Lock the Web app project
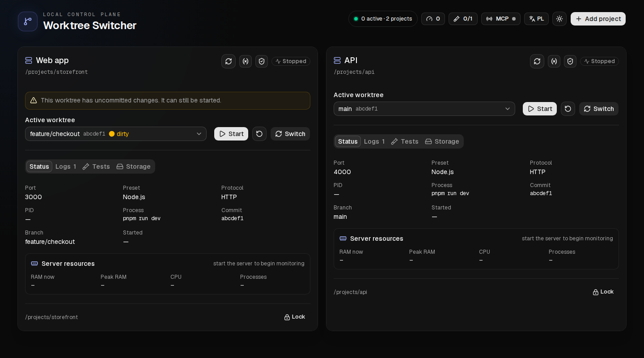Screen dimensions: 644x358 pos(295,317)
